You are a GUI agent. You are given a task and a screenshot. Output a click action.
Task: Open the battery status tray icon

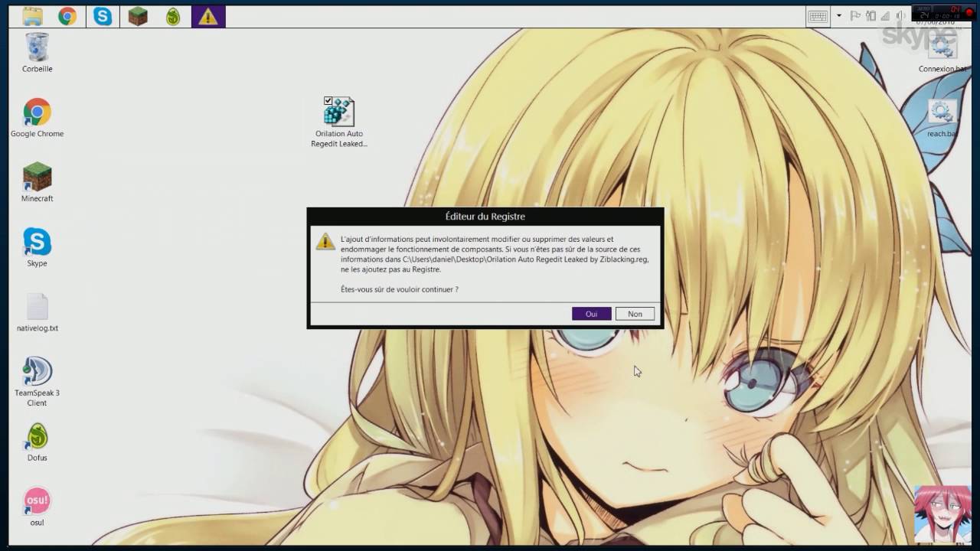pos(871,15)
